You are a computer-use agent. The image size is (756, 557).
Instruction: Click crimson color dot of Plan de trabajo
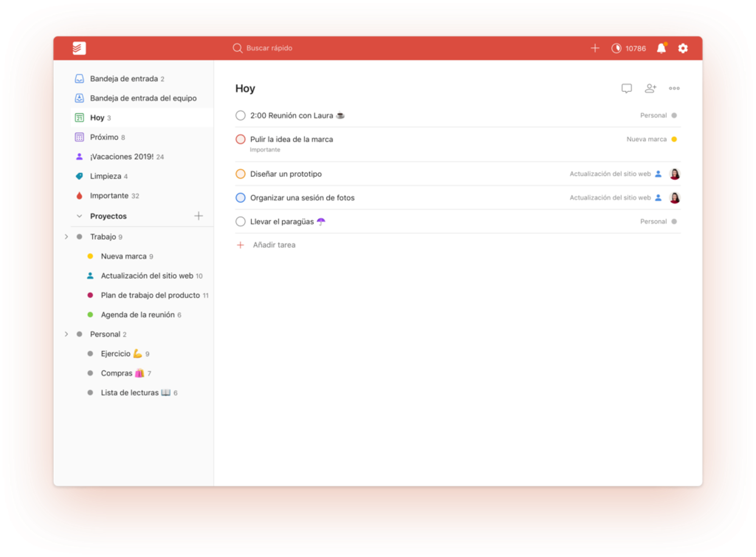[x=90, y=295]
